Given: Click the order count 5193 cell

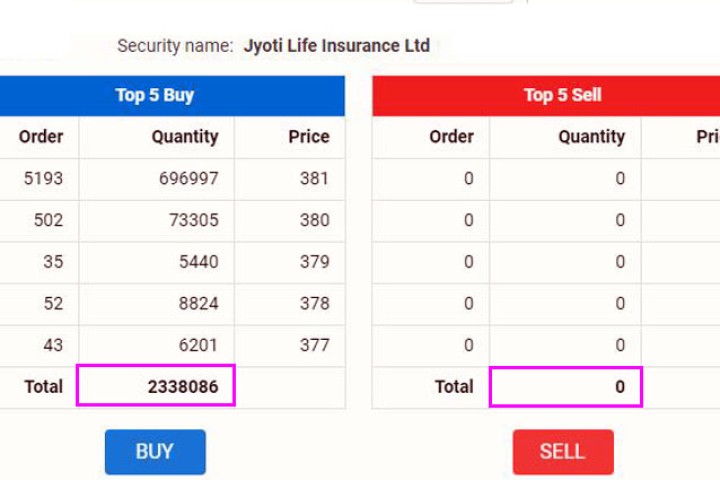Looking at the screenshot, I should click(43, 179).
